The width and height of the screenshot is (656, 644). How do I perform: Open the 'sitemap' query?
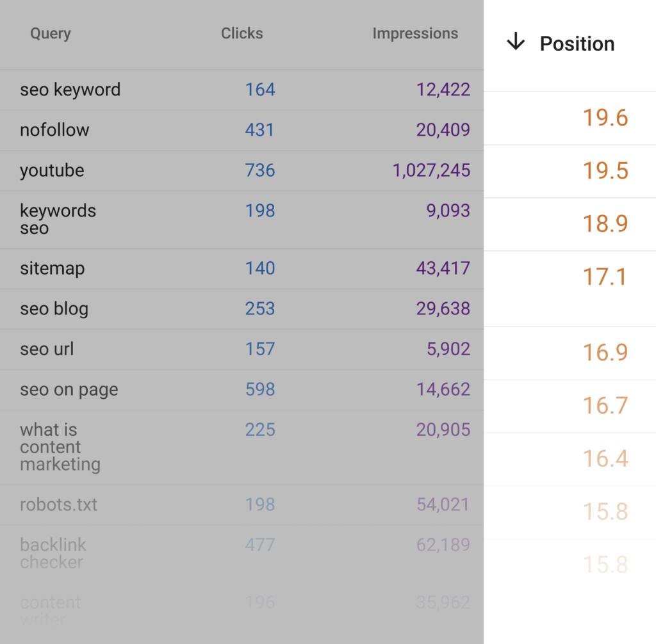point(52,268)
